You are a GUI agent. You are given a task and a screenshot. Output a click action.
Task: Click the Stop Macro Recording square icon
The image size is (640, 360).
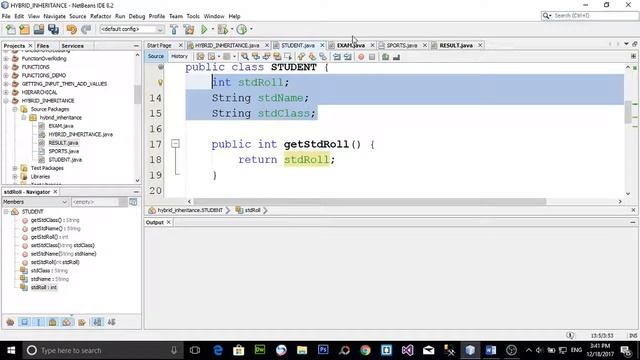(x=372, y=57)
